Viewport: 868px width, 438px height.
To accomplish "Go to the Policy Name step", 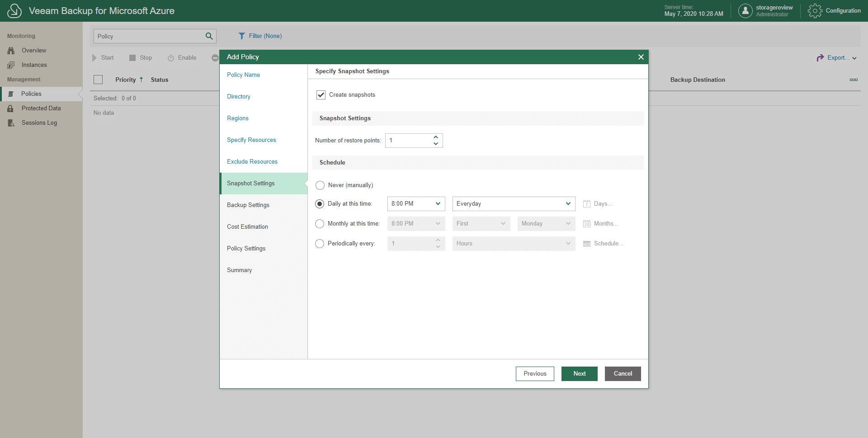I will click(243, 75).
